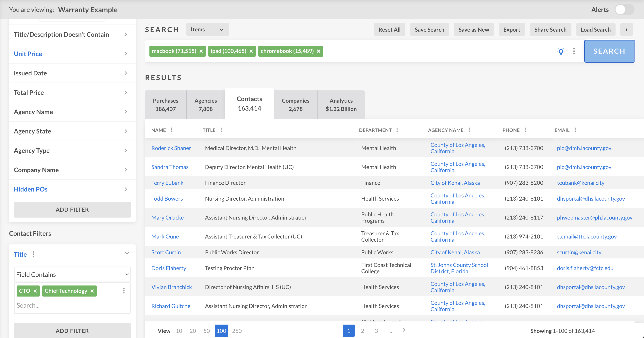Open the DEPARTMENT column options menu
This screenshot has height=338, width=644.
pyautogui.click(x=397, y=130)
